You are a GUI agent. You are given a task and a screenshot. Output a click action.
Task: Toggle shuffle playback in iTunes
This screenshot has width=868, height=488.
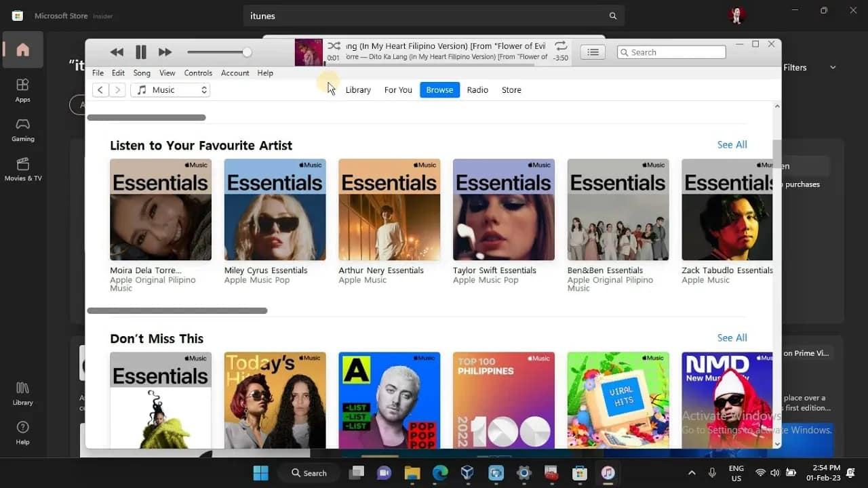(334, 46)
